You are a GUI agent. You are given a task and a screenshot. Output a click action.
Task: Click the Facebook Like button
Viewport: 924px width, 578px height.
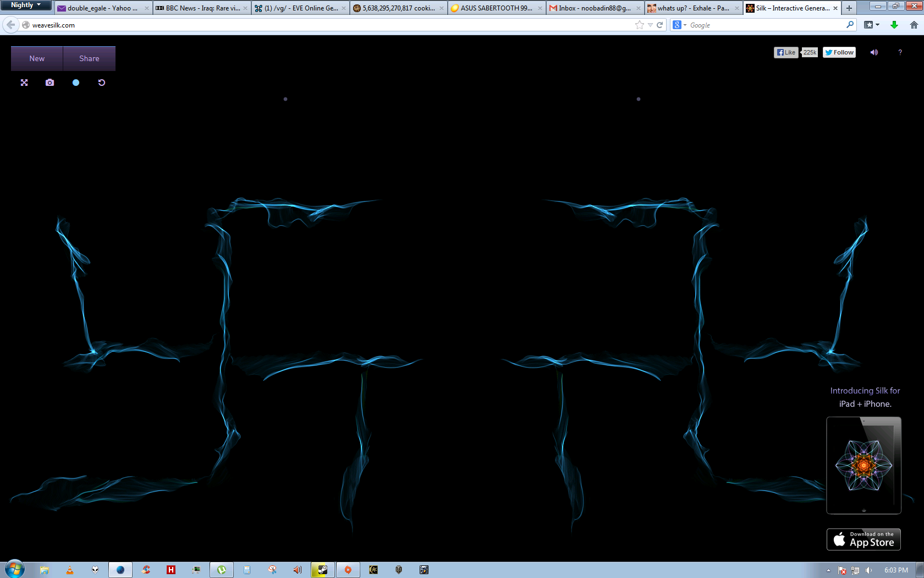point(786,52)
